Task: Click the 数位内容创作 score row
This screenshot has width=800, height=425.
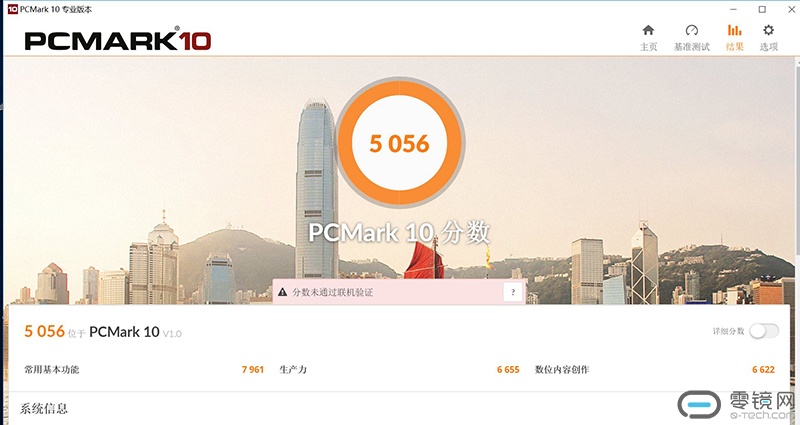Action: 655,369
